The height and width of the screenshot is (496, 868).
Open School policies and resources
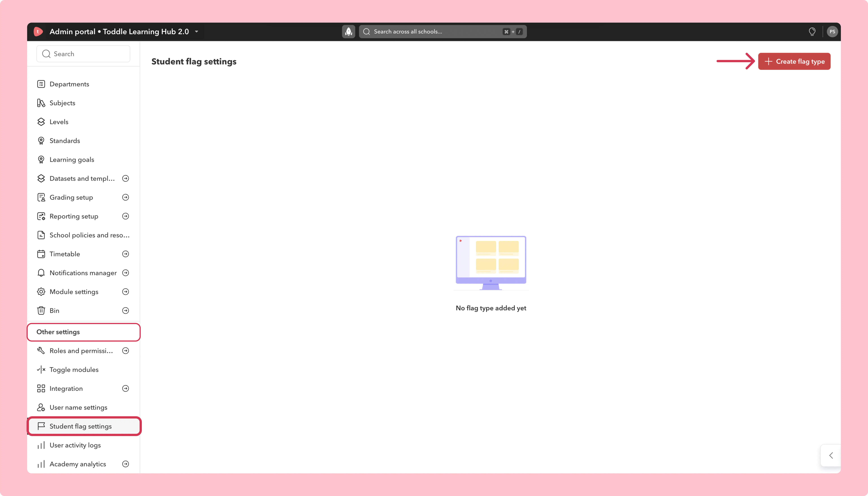(x=83, y=235)
